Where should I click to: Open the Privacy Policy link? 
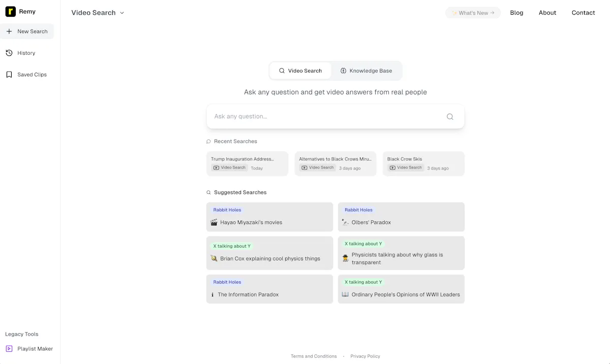tap(365, 356)
